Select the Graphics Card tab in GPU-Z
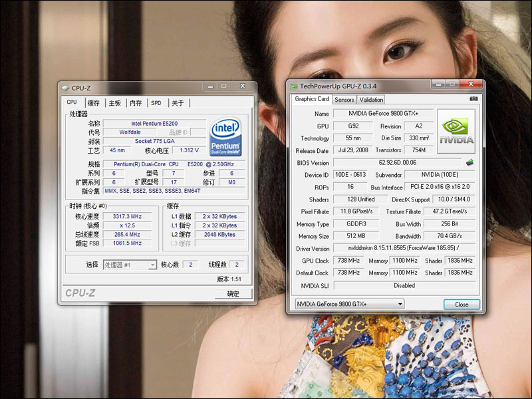Image resolution: width=532 pixels, height=399 pixels. tap(312, 98)
